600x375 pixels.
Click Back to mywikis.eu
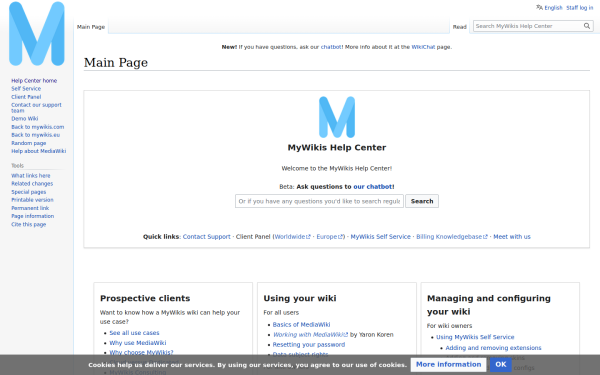point(36,135)
